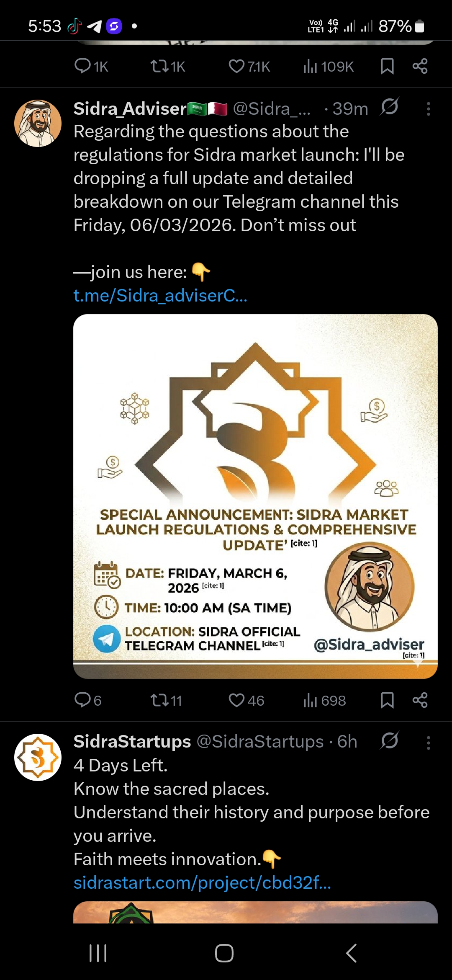Tap the Grok icon on Sidra_Adviser post
Viewport: 452px width, 980px height.
[x=389, y=107]
